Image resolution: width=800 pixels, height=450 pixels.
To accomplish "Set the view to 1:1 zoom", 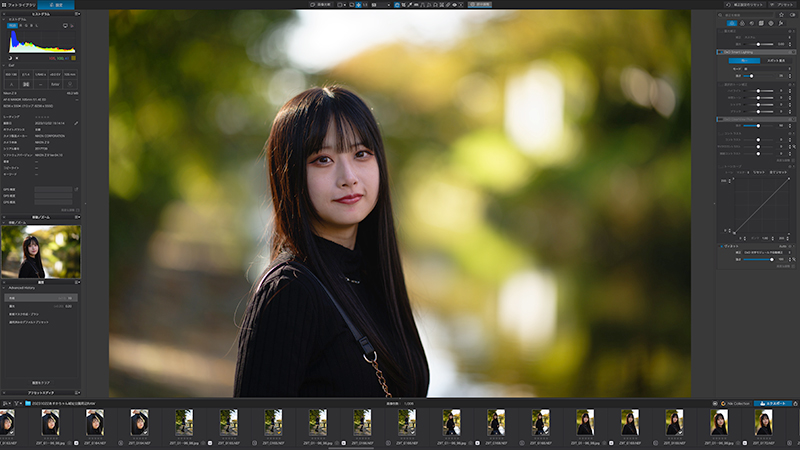I will [x=365, y=5].
